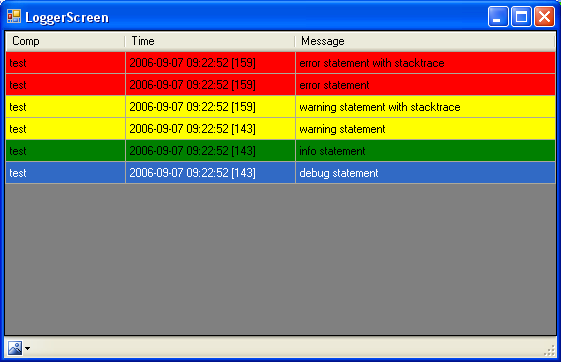Click the 'test' Comp cell in the info statement row
Screen dimensions: 562x362
coord(66,151)
